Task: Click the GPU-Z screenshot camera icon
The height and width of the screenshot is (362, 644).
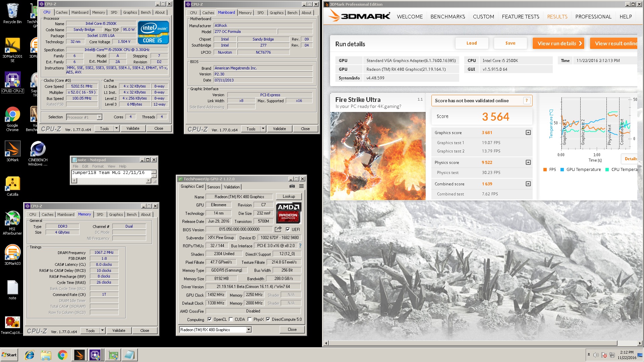Action: (x=292, y=186)
